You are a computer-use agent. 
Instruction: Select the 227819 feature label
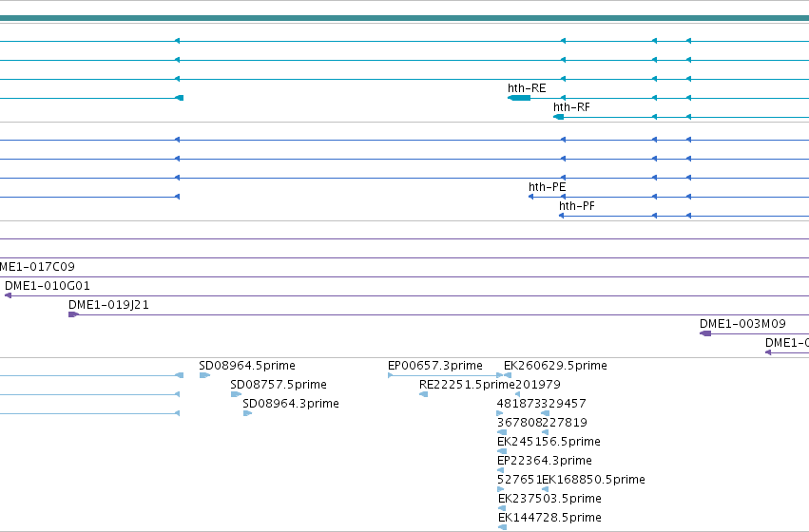click(x=565, y=423)
